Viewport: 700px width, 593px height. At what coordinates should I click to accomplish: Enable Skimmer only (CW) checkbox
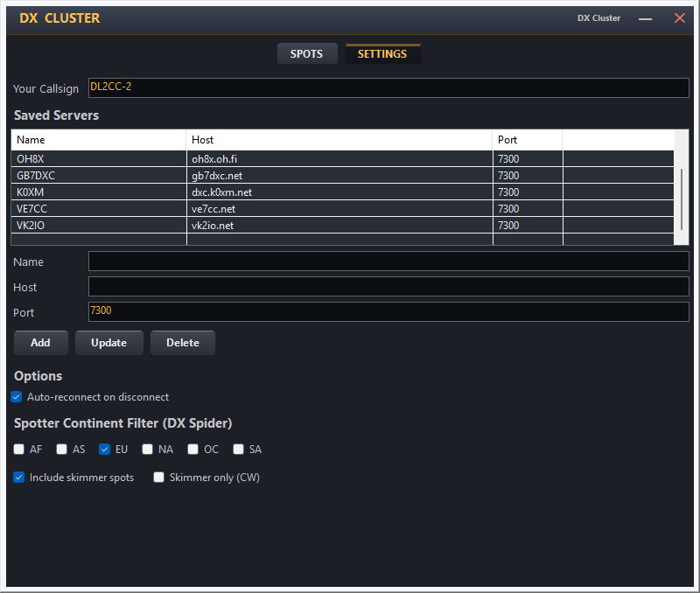159,477
